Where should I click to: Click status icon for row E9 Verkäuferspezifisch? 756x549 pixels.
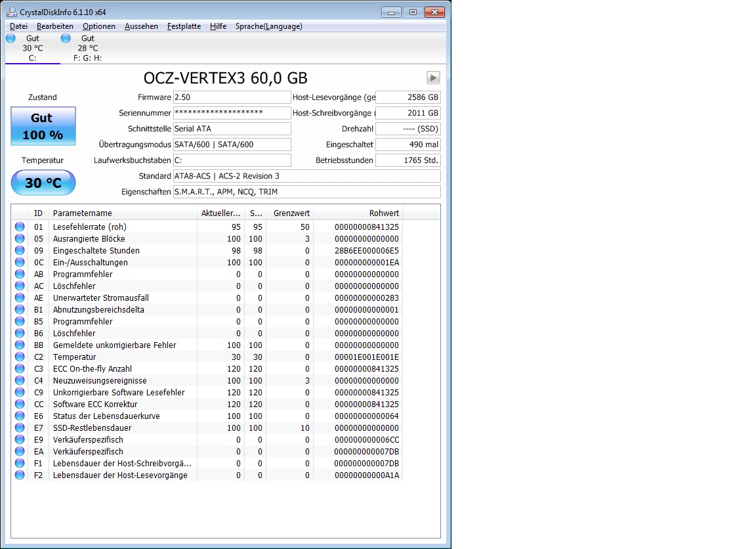click(x=20, y=439)
